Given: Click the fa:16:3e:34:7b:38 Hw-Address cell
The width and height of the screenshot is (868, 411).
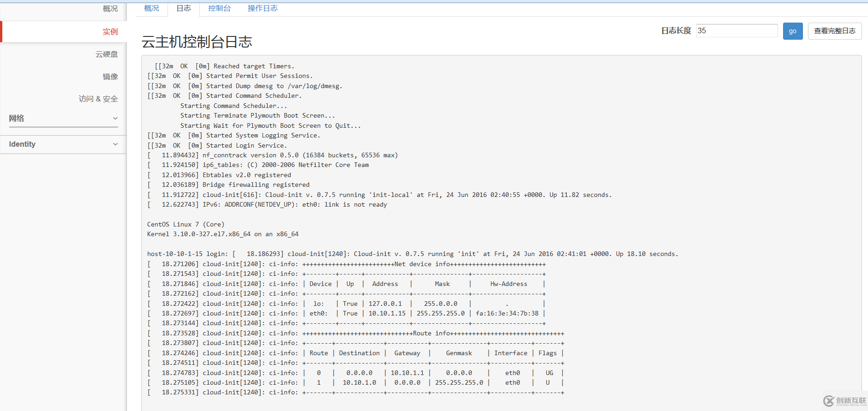Looking at the screenshot, I should [507, 314].
